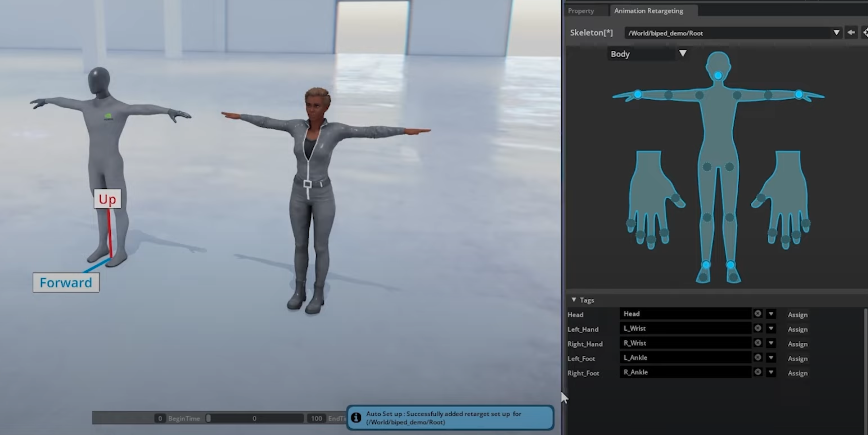Clear the Head tag with its X icon

point(758,314)
